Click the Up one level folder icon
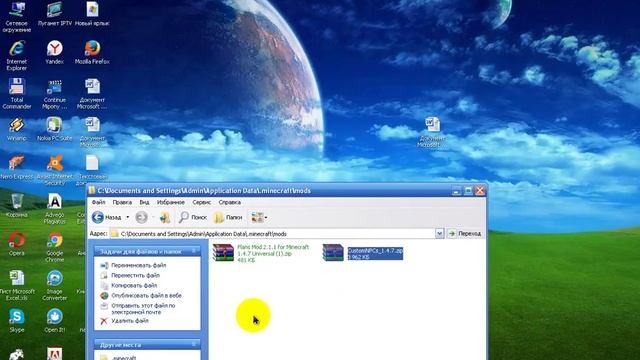This screenshot has height=360, width=640. (x=165, y=218)
